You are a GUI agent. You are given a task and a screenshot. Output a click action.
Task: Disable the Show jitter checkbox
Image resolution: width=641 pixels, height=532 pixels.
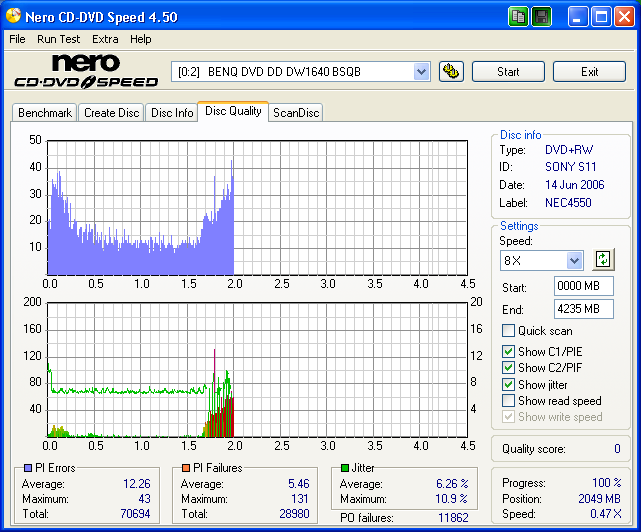509,385
